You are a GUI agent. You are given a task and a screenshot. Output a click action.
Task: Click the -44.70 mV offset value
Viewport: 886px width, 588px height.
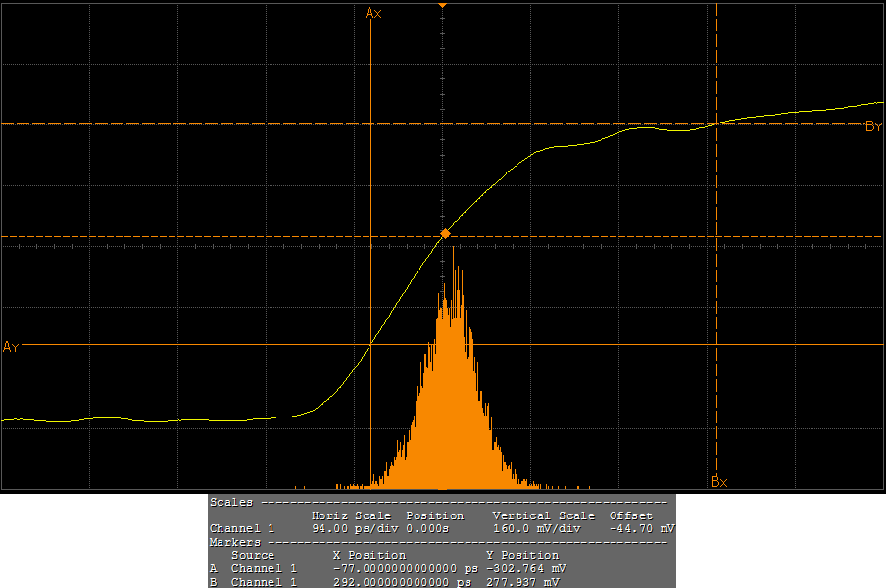click(x=641, y=528)
